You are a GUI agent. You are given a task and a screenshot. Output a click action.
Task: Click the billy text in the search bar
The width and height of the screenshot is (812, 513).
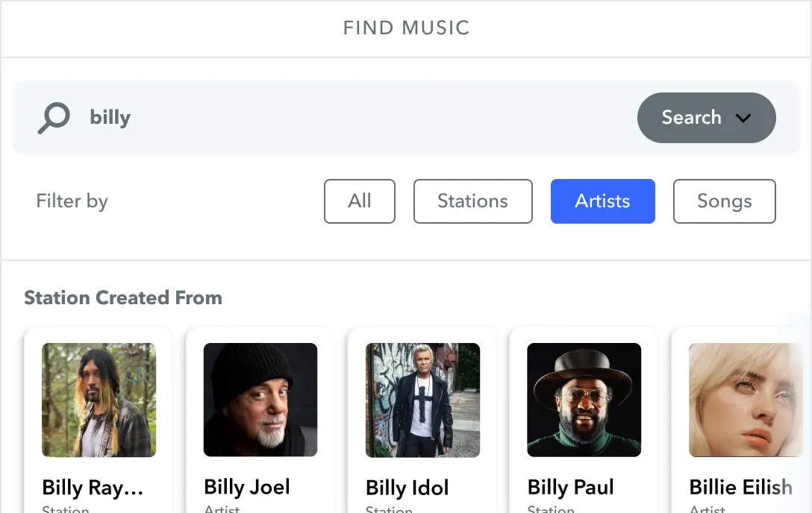(x=110, y=117)
